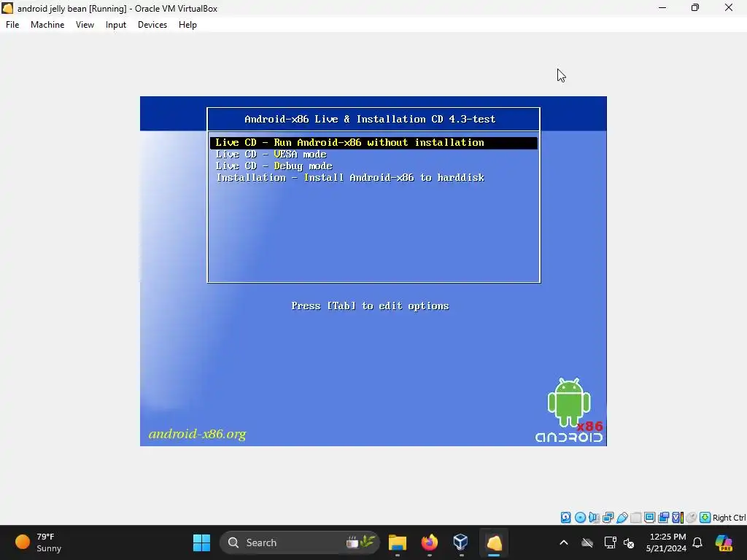Close the VirtualBox VM window
The height and width of the screenshot is (560, 747).
click(729, 8)
